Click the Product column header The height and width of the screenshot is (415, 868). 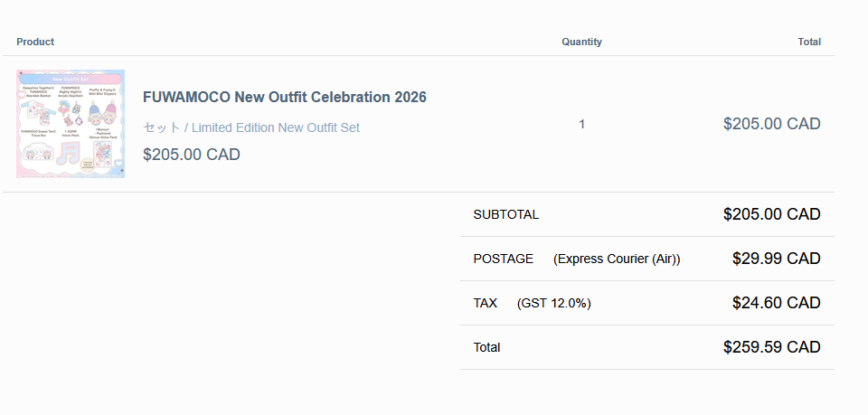[x=35, y=42]
